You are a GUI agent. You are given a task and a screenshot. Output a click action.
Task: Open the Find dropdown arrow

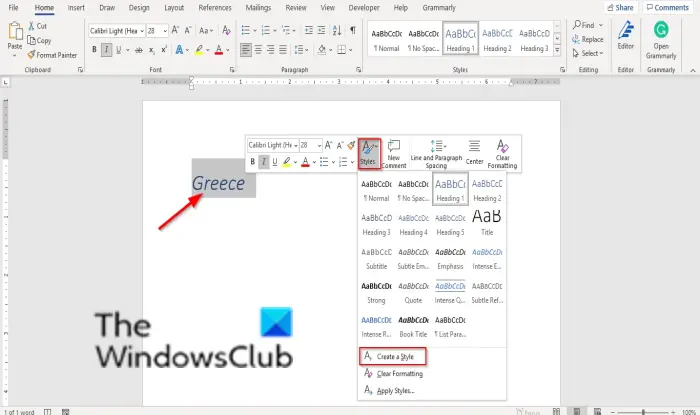click(600, 25)
